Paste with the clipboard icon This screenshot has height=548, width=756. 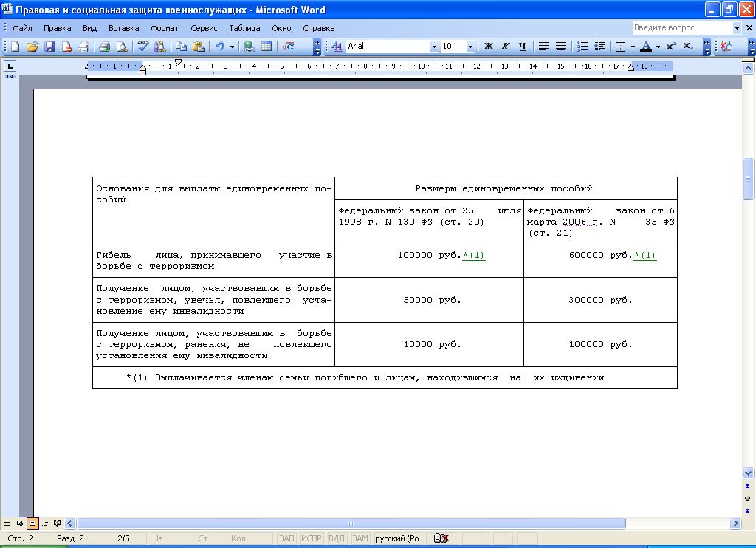click(198, 47)
